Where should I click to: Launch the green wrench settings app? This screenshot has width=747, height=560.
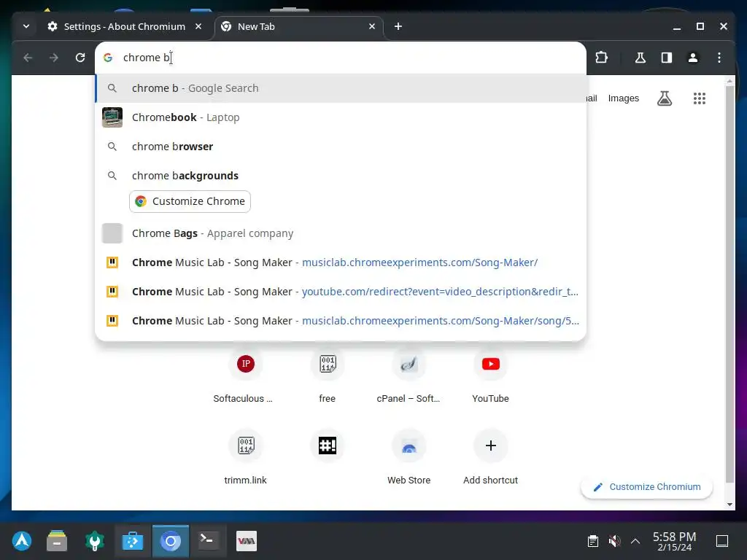94,541
